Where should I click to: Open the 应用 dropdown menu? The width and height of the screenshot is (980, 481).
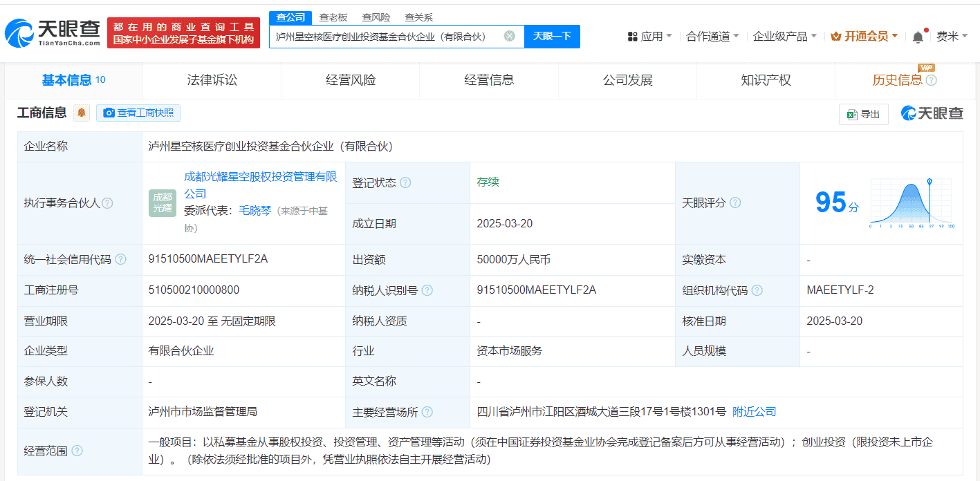coord(649,36)
